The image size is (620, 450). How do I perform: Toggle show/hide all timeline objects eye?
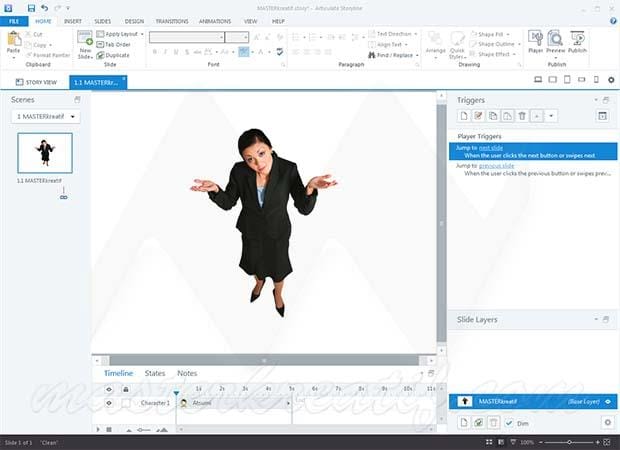click(x=109, y=389)
